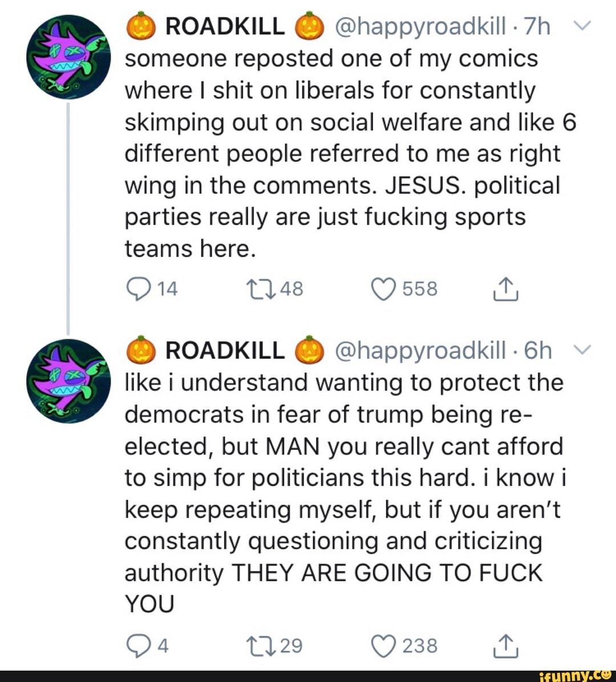Open the 6h timestamp on second tweet
Image resolution: width=616 pixels, height=682 pixels.
(x=537, y=351)
